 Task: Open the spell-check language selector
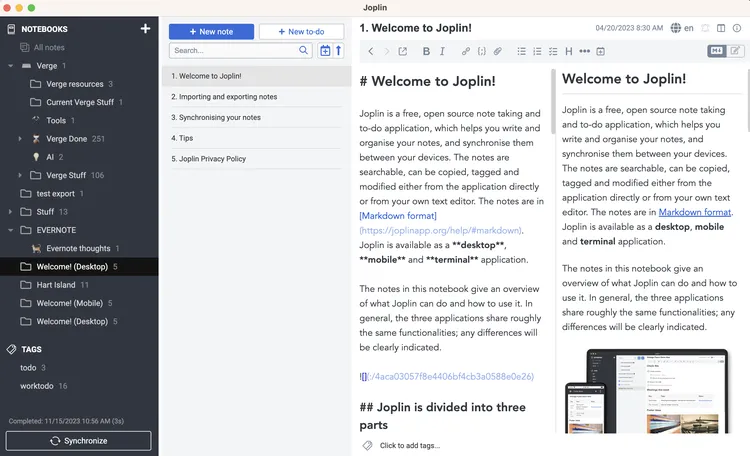click(682, 28)
